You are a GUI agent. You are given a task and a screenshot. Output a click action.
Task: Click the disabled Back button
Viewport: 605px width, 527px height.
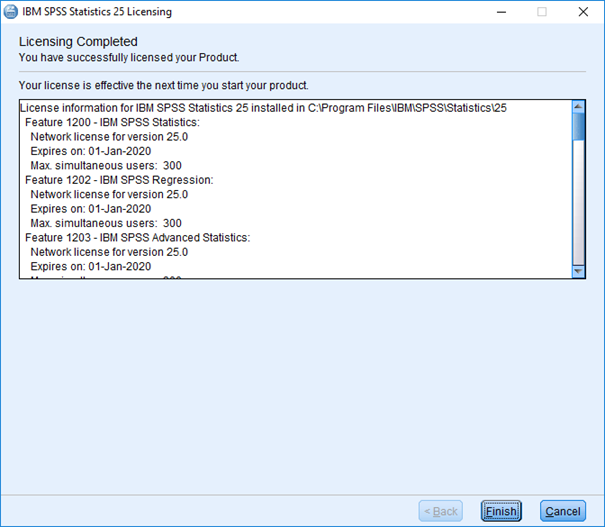pos(441,511)
